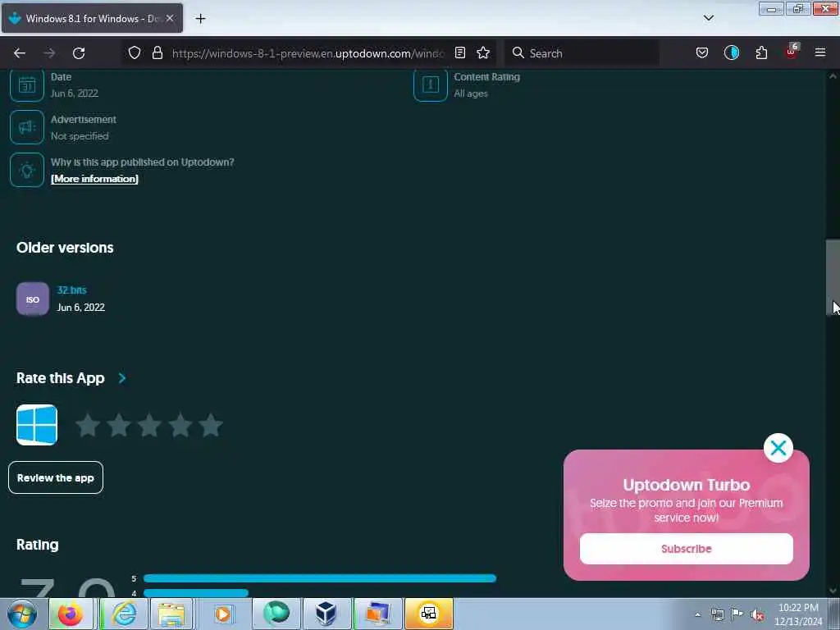Bookmark this page with the star icon

point(483,53)
